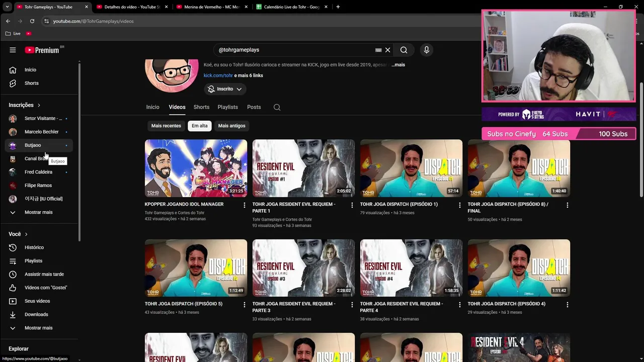Open Idol Manager video thumbnail
Screen dimensions: 644x362
[196, 168]
